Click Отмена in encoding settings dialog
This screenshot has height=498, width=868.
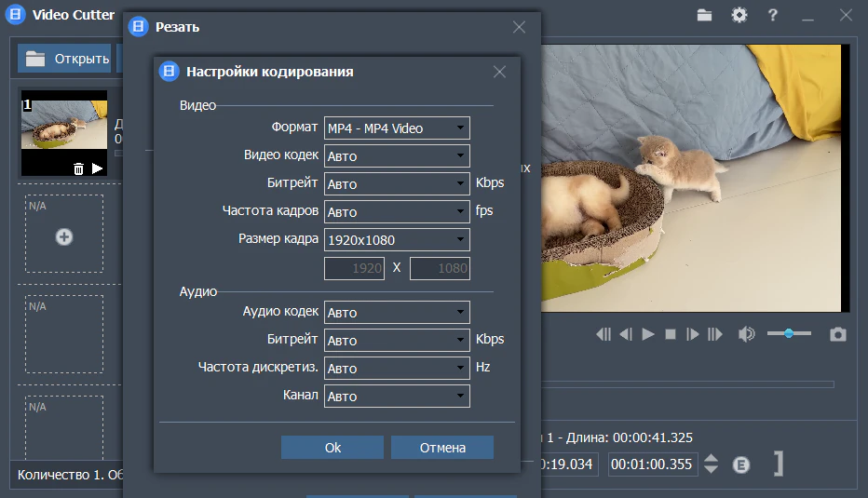[x=442, y=447]
